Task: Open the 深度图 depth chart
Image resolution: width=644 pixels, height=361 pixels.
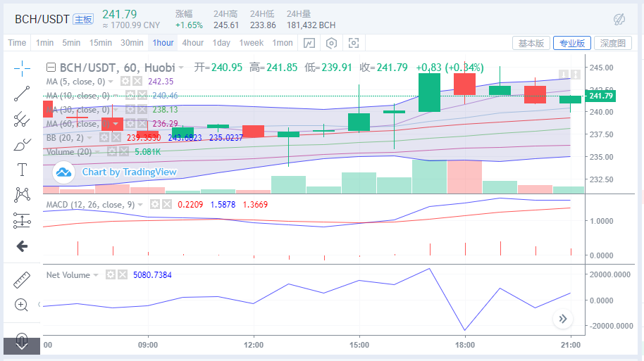Action: click(613, 43)
